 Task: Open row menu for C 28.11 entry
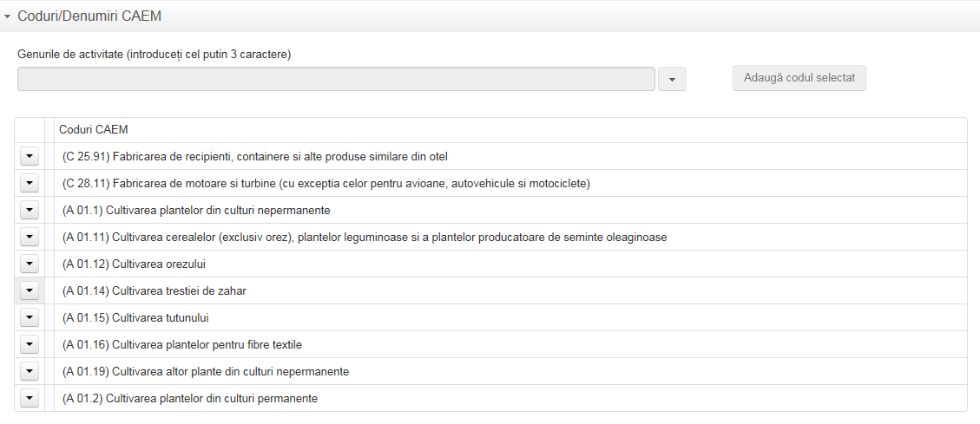click(x=29, y=183)
